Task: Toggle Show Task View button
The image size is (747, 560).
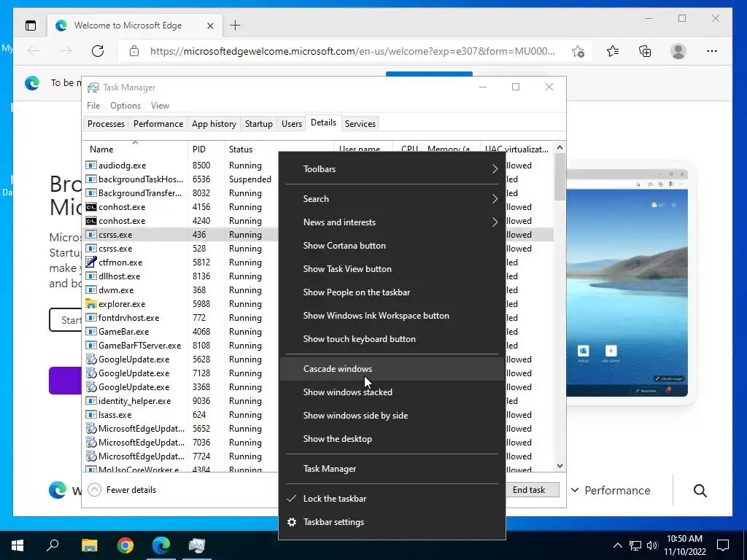Action: (392, 269)
